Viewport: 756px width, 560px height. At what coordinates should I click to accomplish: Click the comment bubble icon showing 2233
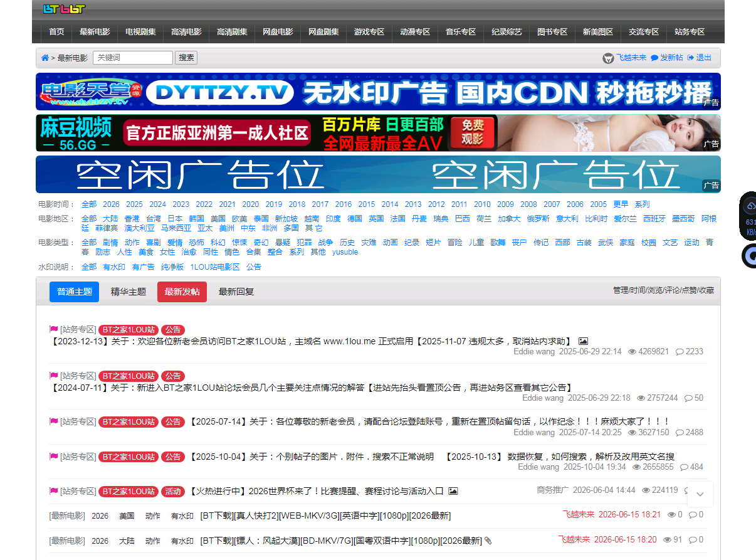tap(680, 352)
